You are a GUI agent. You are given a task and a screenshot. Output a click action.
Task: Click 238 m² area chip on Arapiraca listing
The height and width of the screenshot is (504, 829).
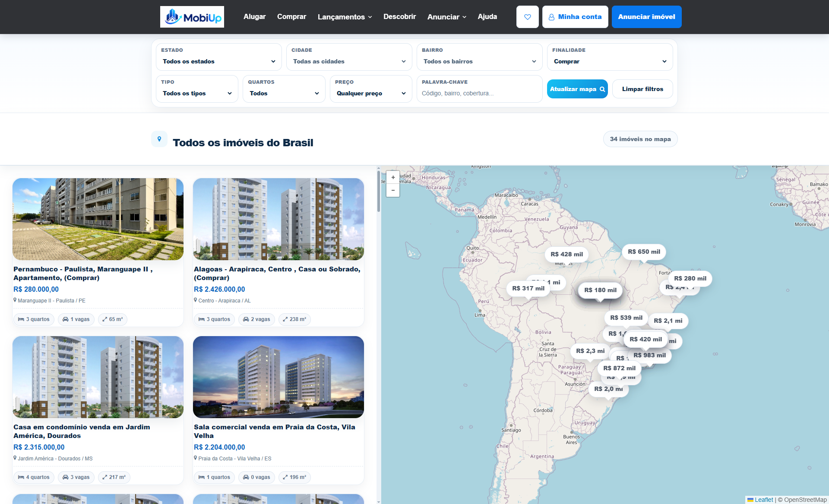[x=295, y=319]
